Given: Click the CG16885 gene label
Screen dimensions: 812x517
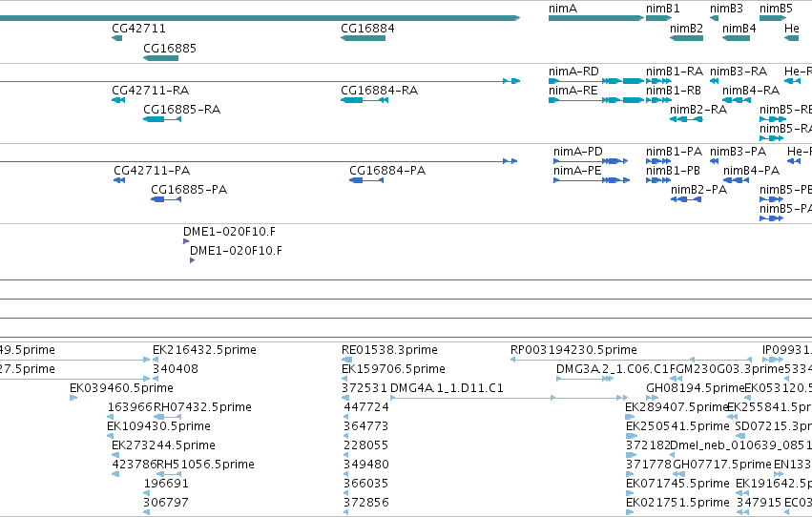Looking at the screenshot, I should [170, 48].
